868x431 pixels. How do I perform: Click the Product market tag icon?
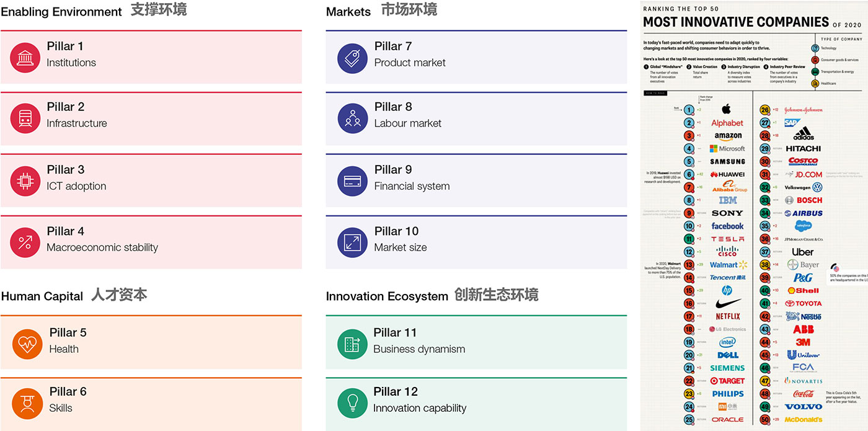point(353,58)
